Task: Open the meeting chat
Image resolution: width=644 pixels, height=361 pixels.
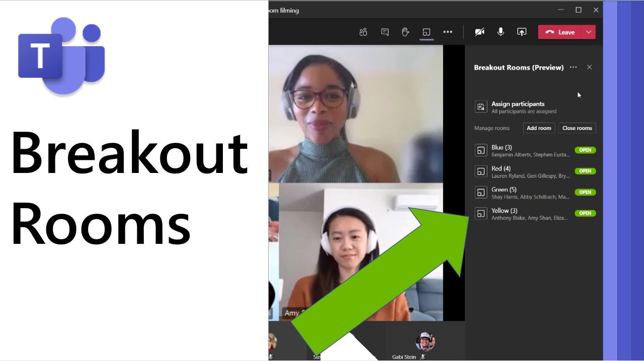Action: pyautogui.click(x=385, y=32)
